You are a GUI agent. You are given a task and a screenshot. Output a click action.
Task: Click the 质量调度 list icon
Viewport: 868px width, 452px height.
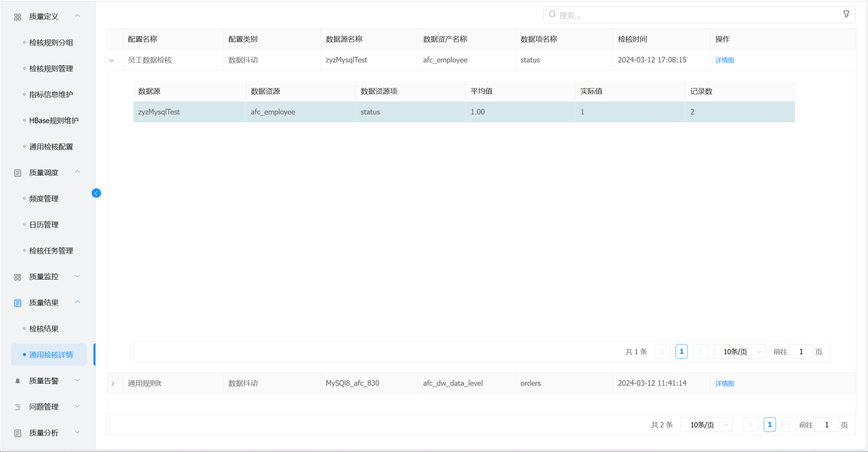point(18,173)
